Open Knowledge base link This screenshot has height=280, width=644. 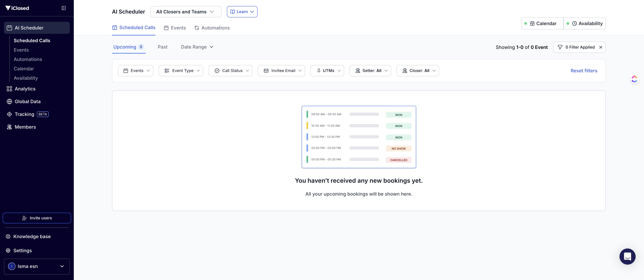pyautogui.click(x=32, y=237)
